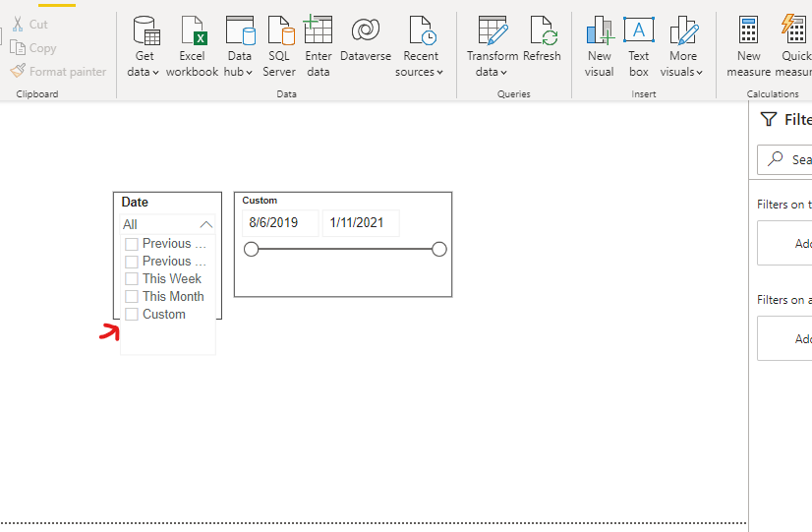Click the end date field 1/11/2021
This screenshot has width=812, height=532.
361,223
